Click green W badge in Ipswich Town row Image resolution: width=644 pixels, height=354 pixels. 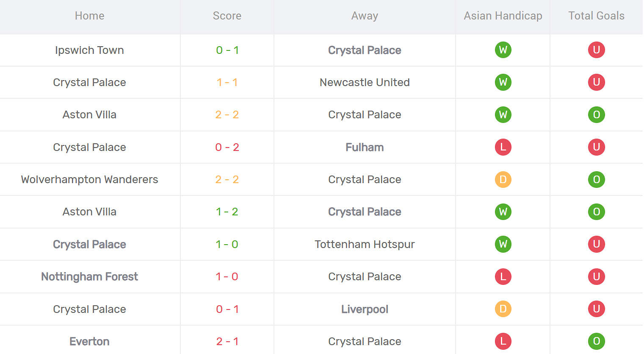(x=503, y=50)
